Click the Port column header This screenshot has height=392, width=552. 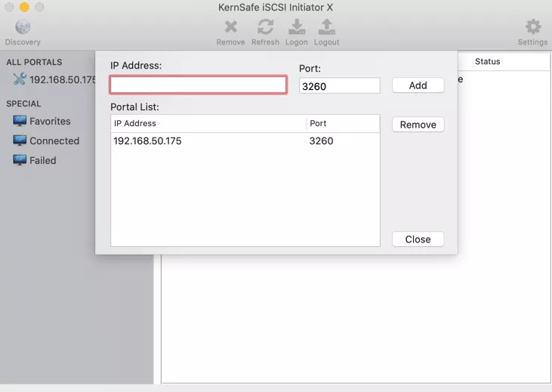click(x=343, y=124)
